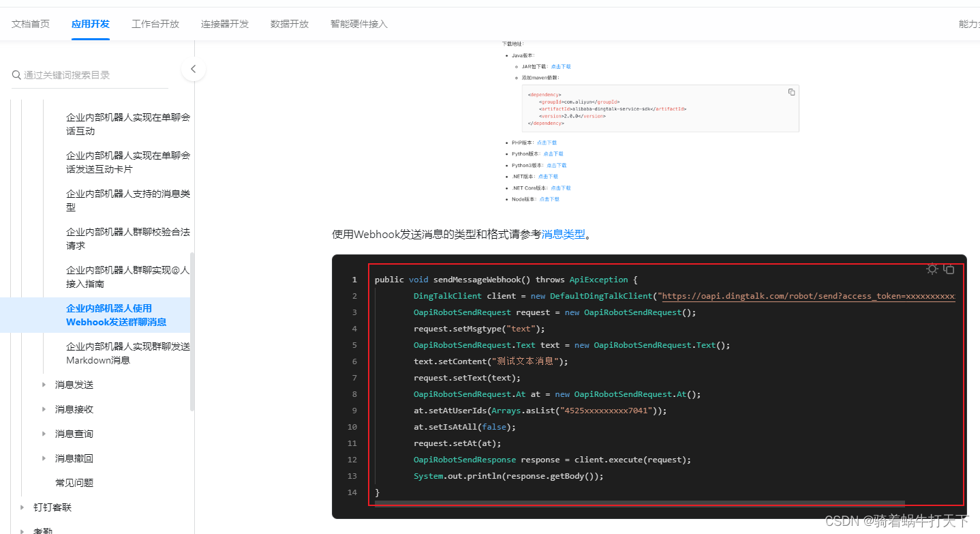Click the search magnifier in the sidebar
The width and height of the screenshot is (980, 534).
tap(16, 75)
